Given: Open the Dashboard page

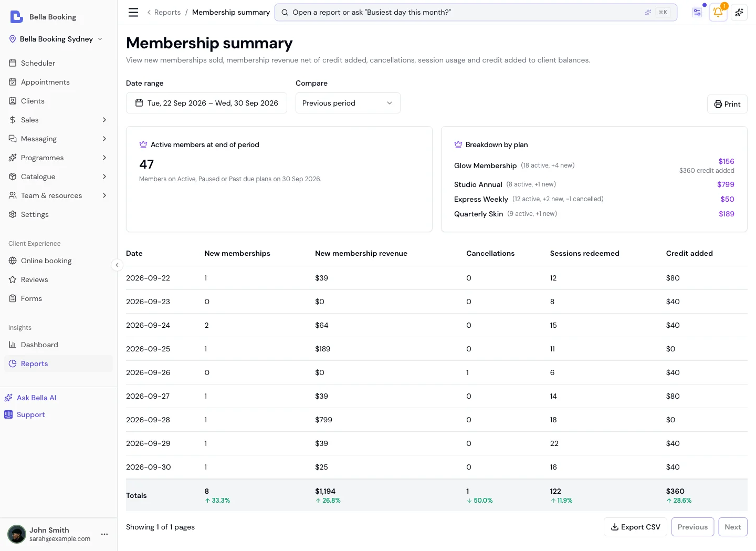Looking at the screenshot, I should pos(58,345).
